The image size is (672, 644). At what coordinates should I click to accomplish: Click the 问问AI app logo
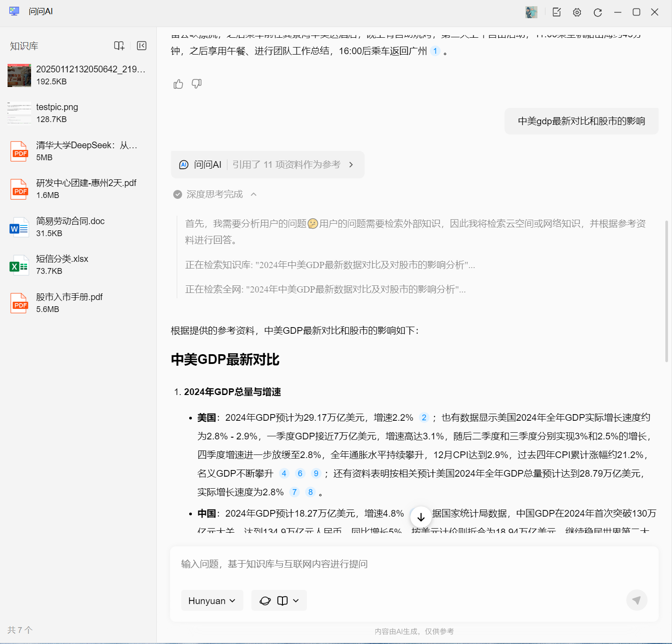[x=14, y=11]
